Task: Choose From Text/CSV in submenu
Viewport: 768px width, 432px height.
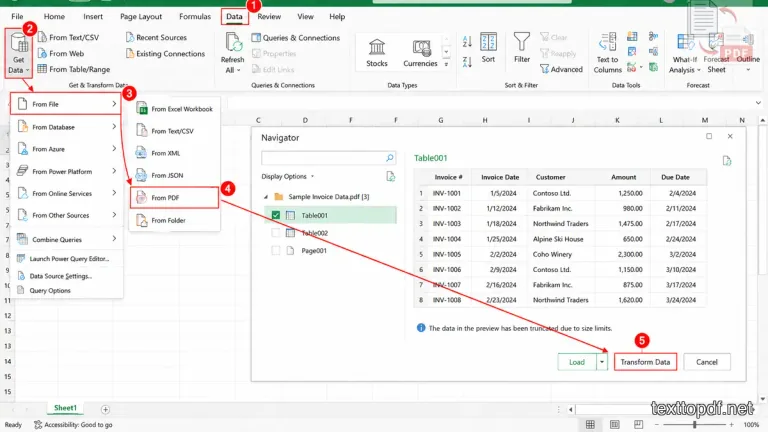Action: pos(175,131)
